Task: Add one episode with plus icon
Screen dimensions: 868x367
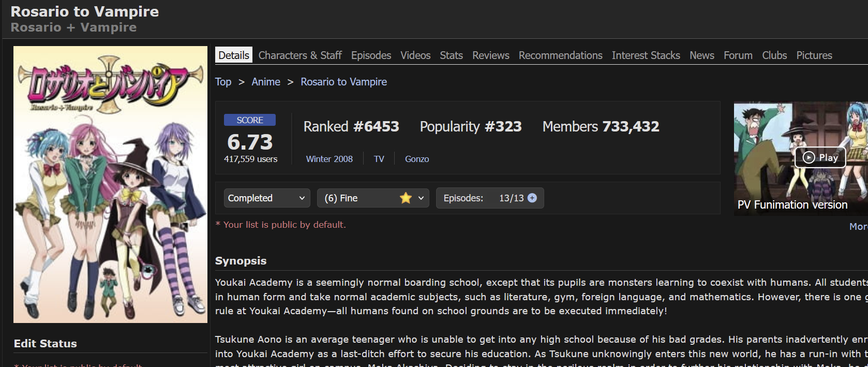Action: point(532,198)
